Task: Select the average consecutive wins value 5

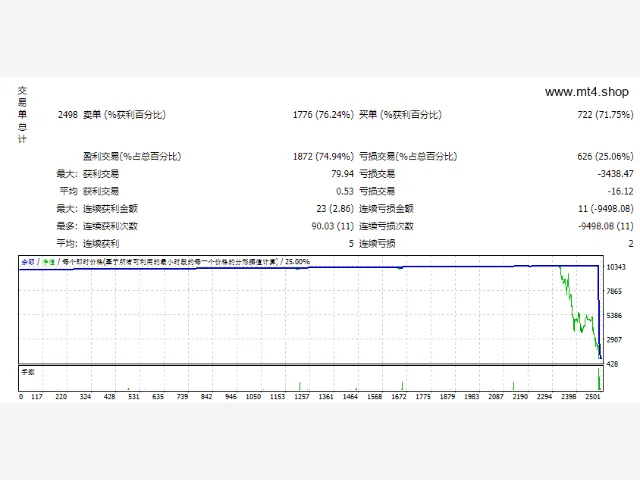Action: click(351, 244)
